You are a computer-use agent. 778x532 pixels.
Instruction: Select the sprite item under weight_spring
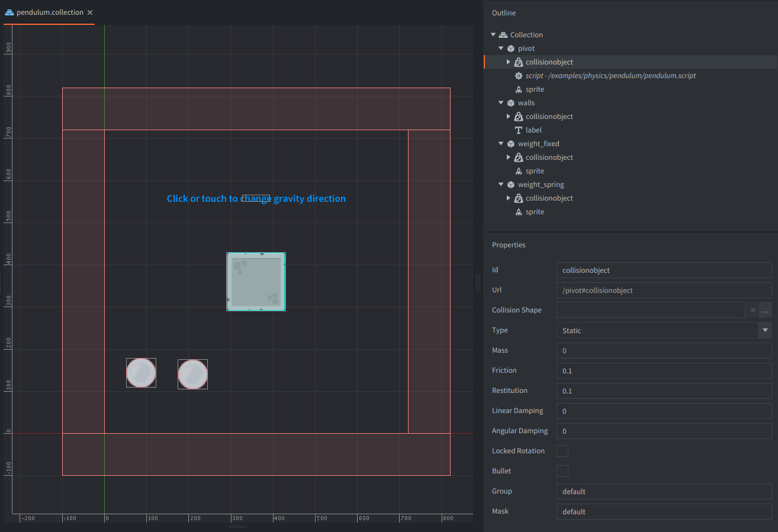[x=534, y=212]
